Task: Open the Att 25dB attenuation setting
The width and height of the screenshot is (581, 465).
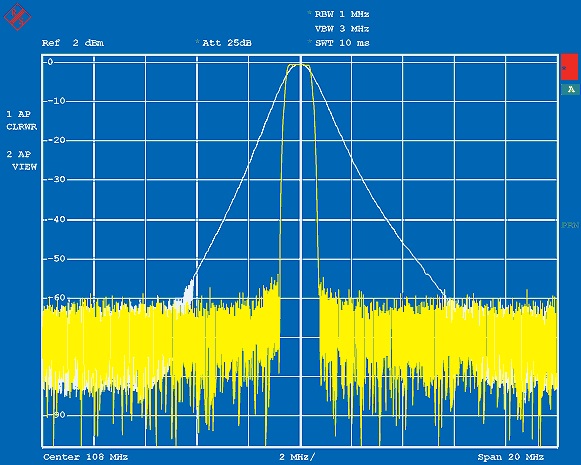Action: (x=227, y=43)
